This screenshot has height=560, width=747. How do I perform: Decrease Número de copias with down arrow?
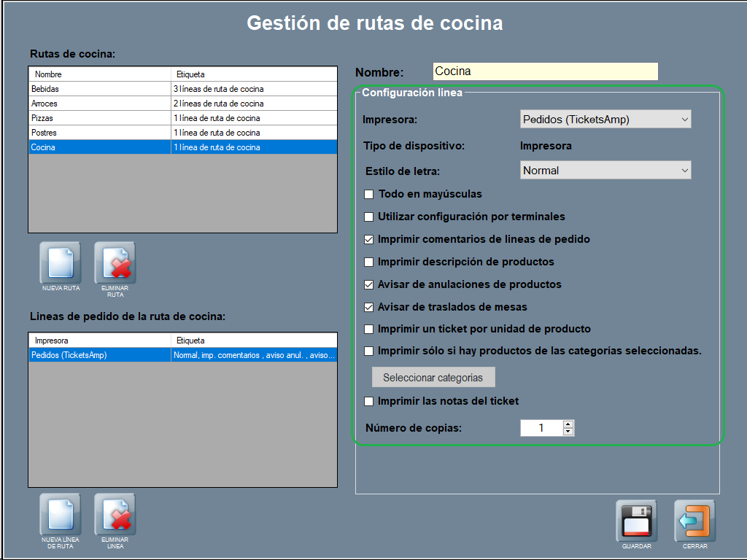[568, 432]
